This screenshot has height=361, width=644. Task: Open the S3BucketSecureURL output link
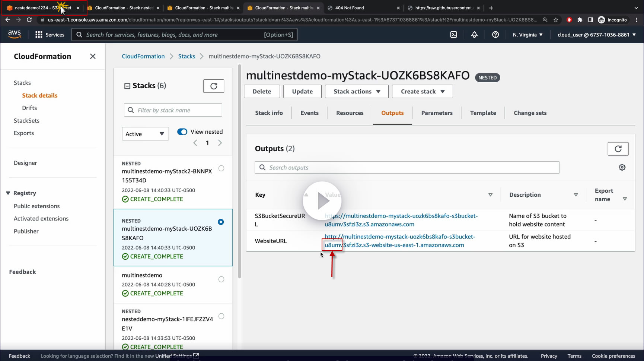(x=401, y=220)
